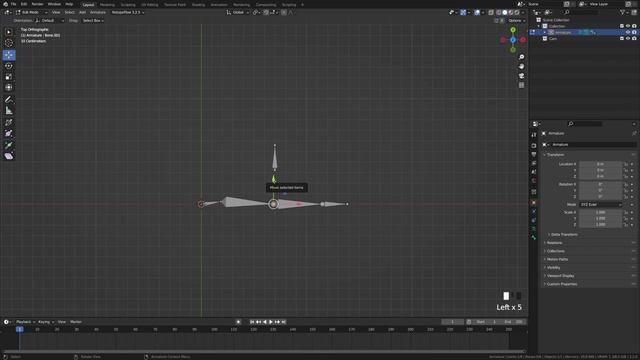Open the Keying menu in timeline

(x=46, y=322)
